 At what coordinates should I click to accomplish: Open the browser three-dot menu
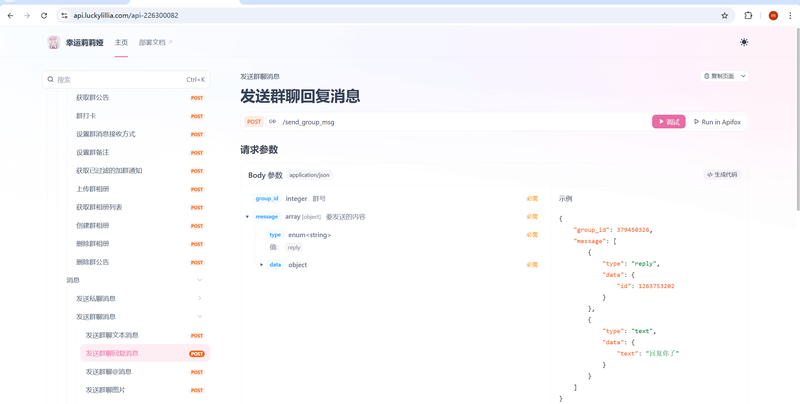789,16
